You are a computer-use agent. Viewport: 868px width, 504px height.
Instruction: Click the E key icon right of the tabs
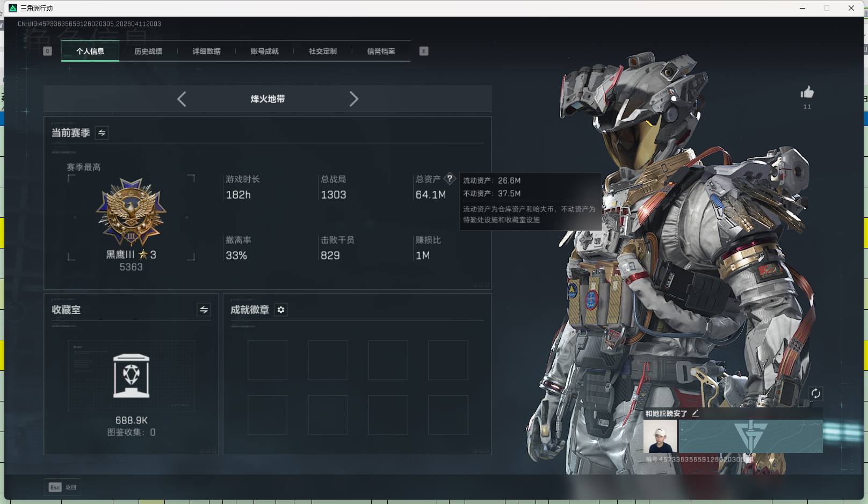424,51
